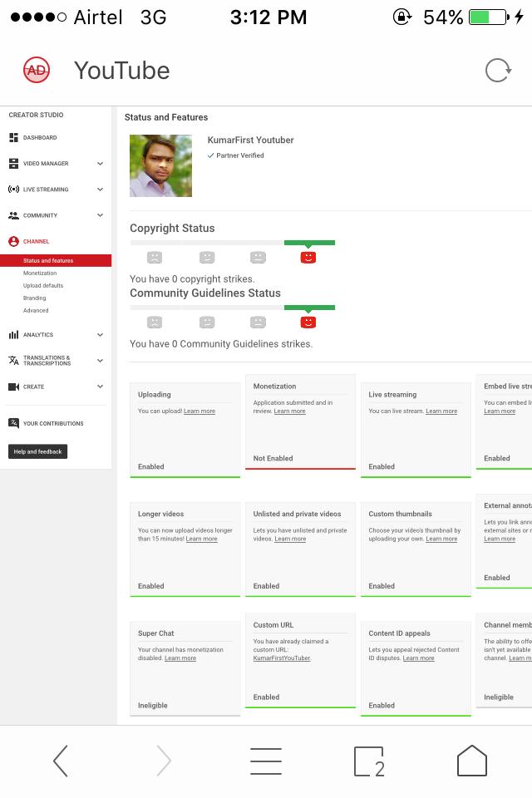This screenshot has width=532, height=798.
Task: Expand the Live Streaming chevron
Action: [101, 190]
